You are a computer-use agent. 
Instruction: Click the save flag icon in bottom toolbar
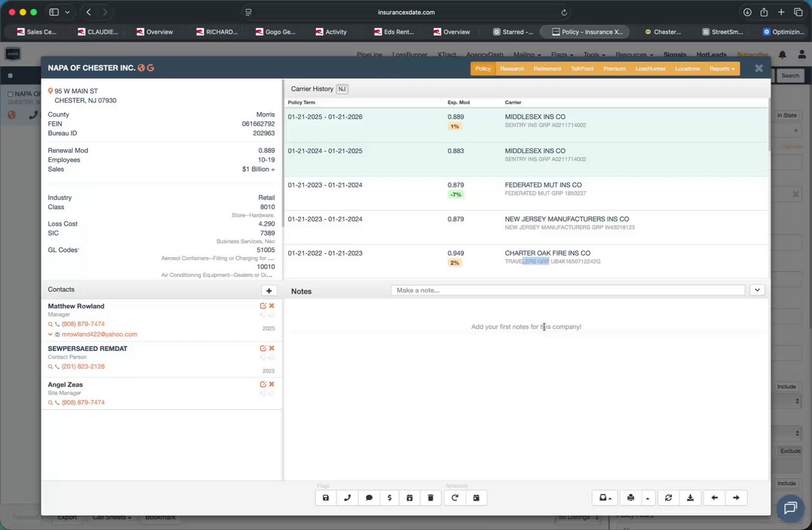[325, 498]
